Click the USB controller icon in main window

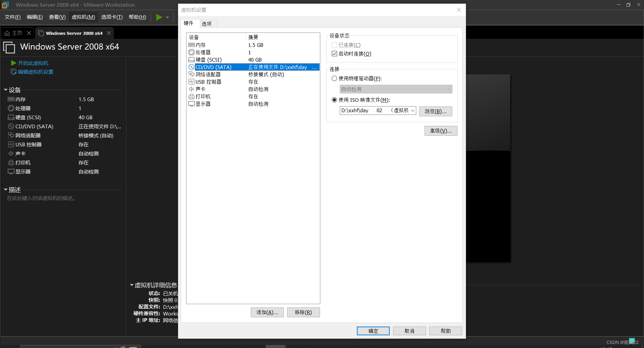[x=11, y=144]
